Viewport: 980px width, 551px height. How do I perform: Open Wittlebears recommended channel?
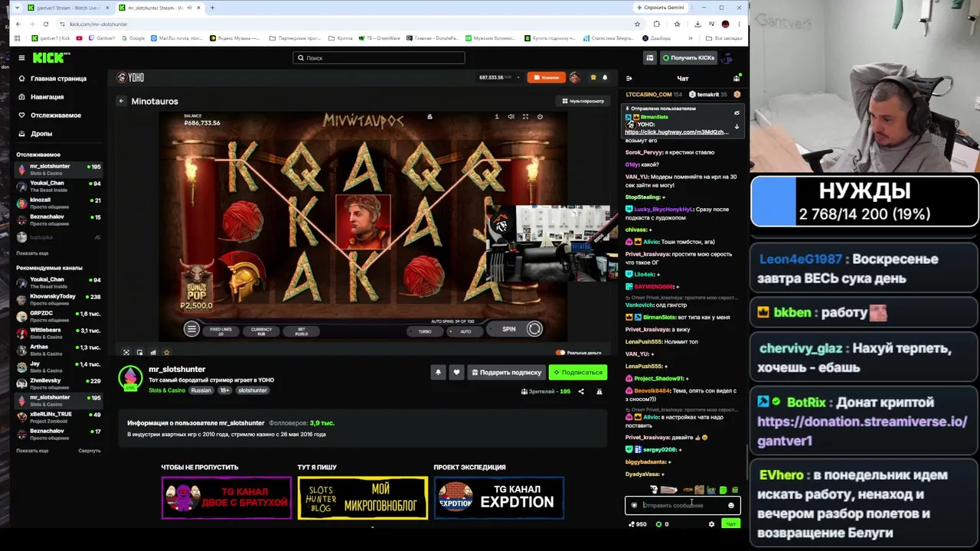coord(59,333)
